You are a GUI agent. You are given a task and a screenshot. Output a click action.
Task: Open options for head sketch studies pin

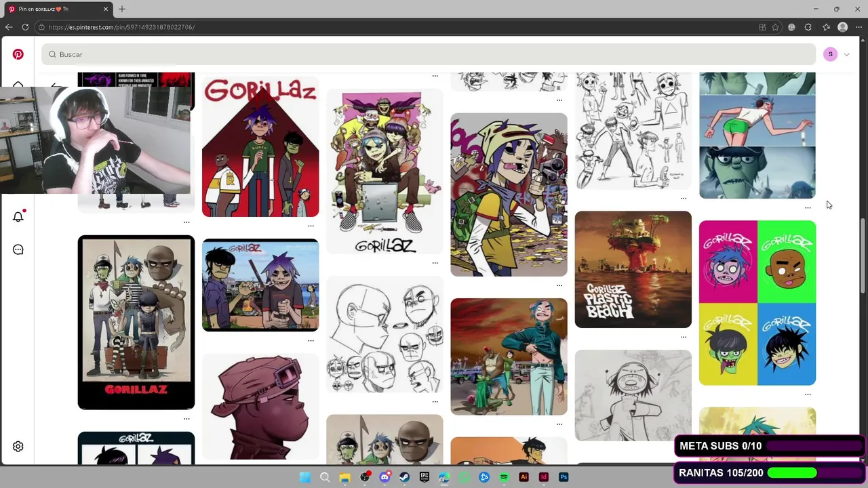coord(435,401)
